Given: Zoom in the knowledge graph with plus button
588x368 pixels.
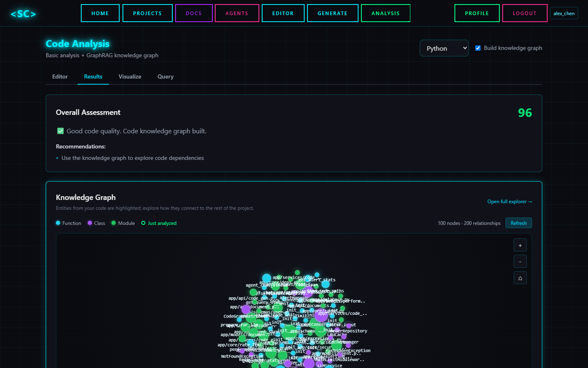Looking at the screenshot, I should coord(520,245).
